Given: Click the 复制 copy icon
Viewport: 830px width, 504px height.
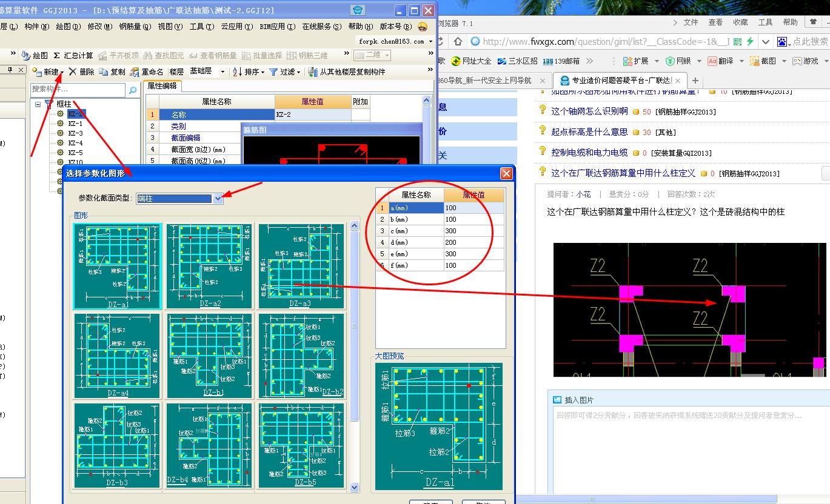Looking at the screenshot, I should pos(104,71).
